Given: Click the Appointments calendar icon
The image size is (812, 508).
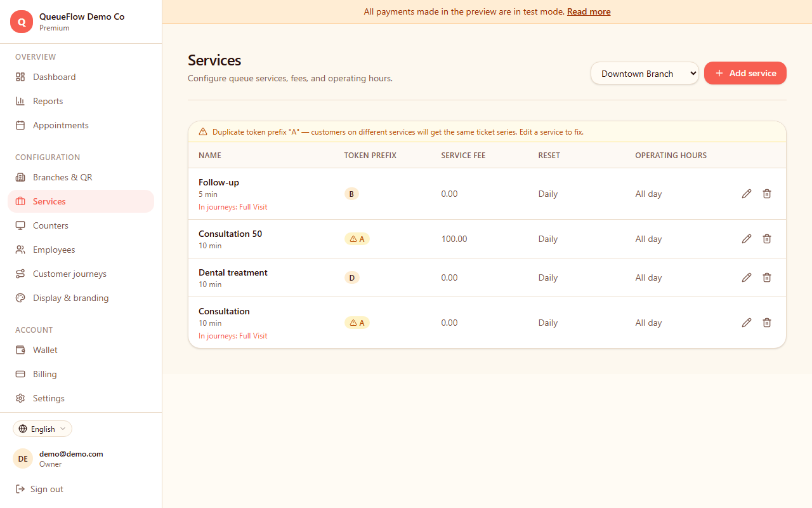Looking at the screenshot, I should click(x=20, y=125).
